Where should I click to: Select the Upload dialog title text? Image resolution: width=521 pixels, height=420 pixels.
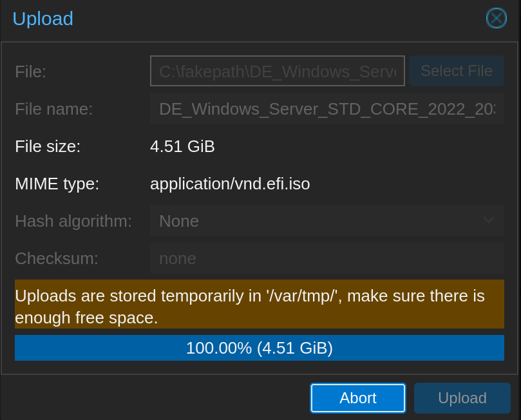coord(43,19)
